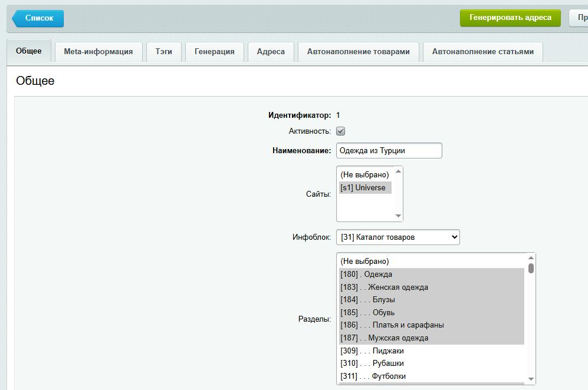Select [183] Женская одежда section
588x390 pixels.
point(385,287)
